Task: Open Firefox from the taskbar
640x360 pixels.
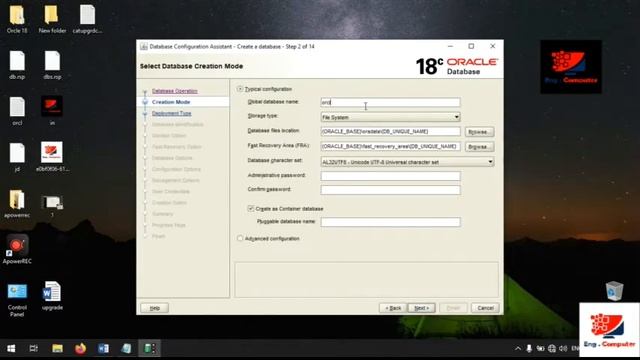Action: (80, 349)
